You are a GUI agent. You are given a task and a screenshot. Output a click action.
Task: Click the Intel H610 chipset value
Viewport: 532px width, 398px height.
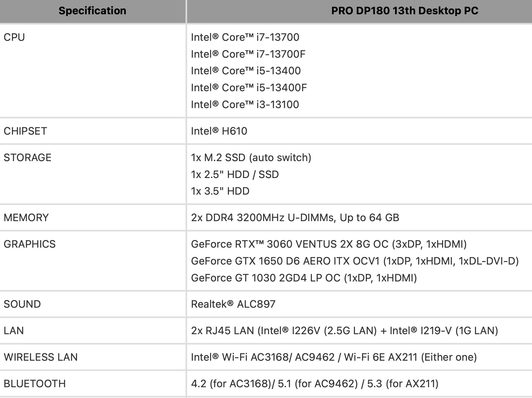(219, 131)
